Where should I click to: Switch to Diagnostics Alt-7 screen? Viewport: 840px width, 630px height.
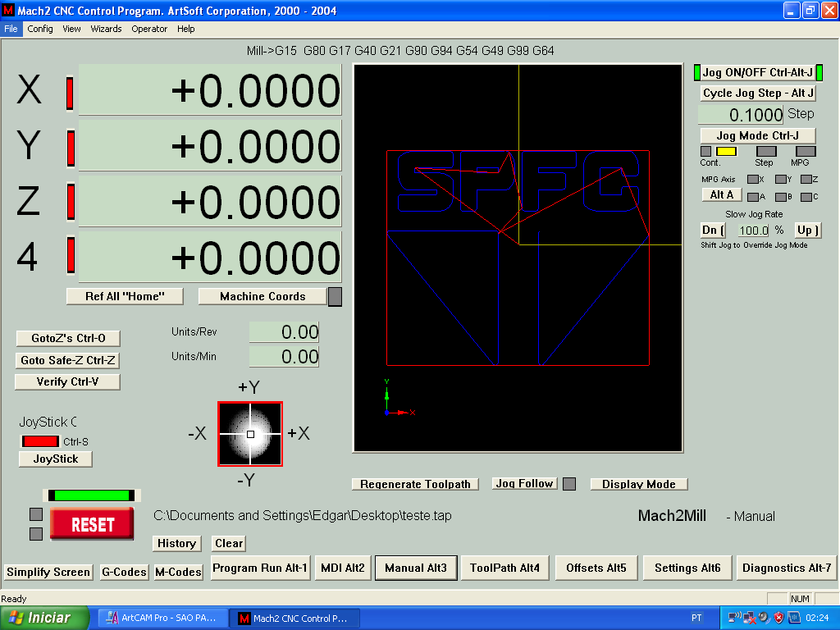[x=787, y=568]
